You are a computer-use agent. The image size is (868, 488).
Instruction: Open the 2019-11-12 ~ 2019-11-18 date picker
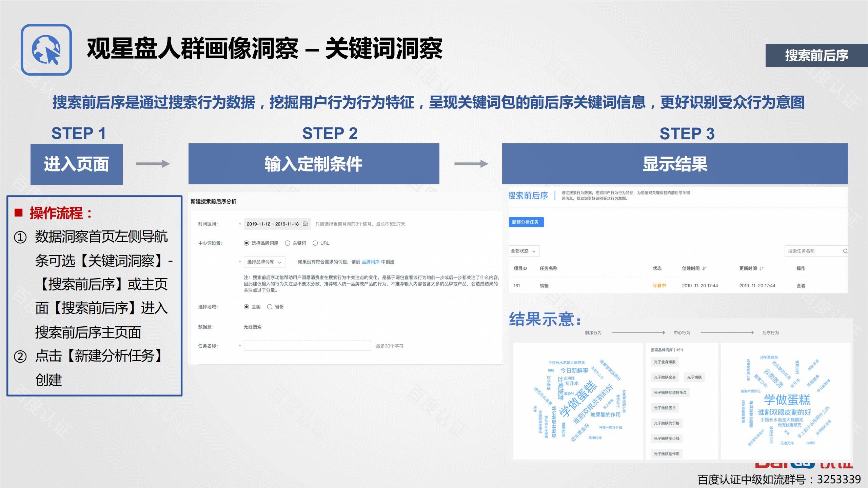(277, 224)
